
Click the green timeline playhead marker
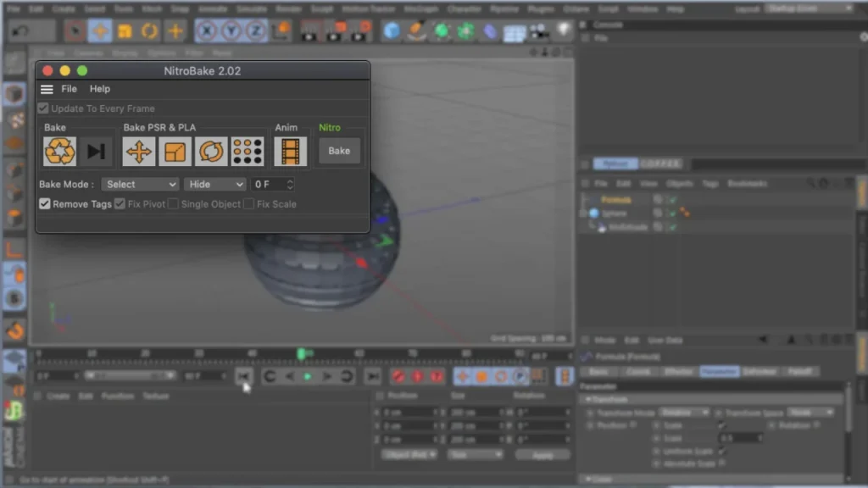302,353
